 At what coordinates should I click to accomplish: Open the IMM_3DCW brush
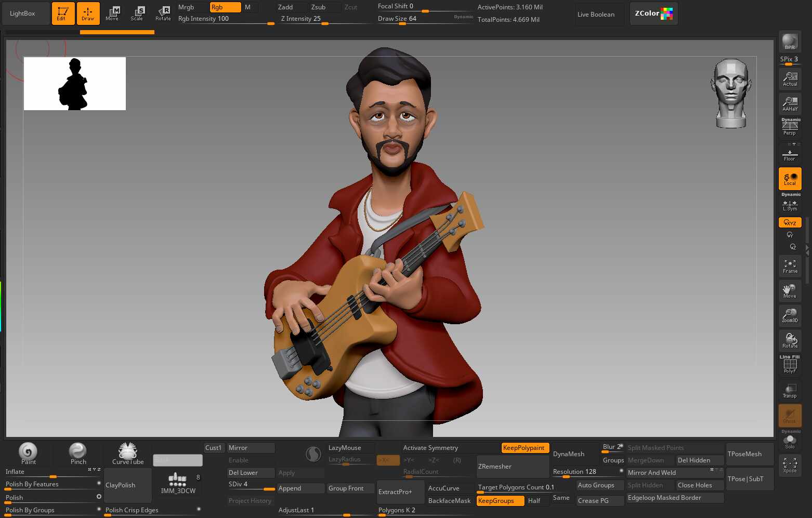178,484
